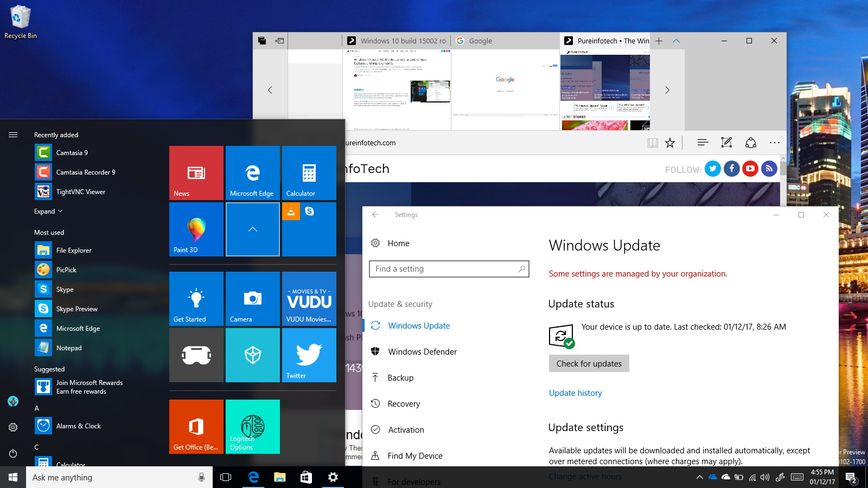The image size is (868, 488).
Task: Open Skype icon in tile folder
Action: [309, 211]
